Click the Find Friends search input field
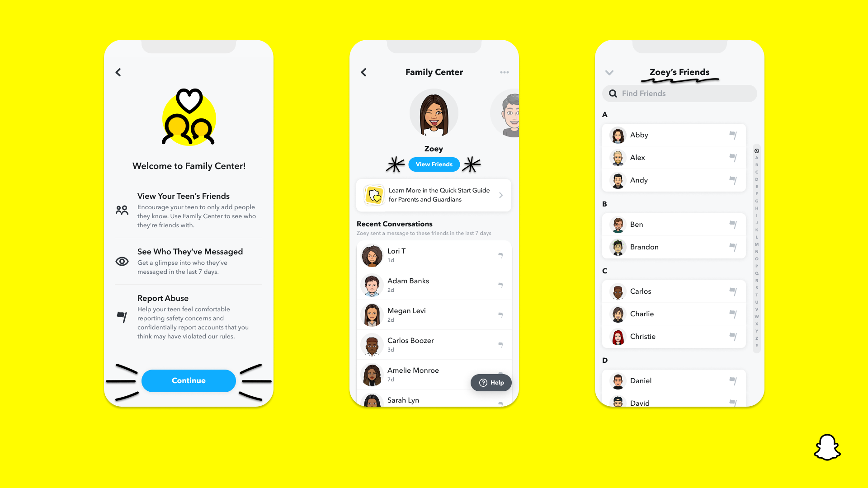Image resolution: width=868 pixels, height=488 pixels. tap(679, 93)
